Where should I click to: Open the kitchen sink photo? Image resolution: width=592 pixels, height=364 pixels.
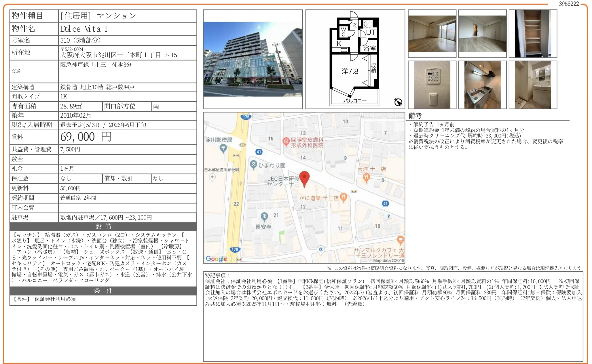(x=482, y=85)
